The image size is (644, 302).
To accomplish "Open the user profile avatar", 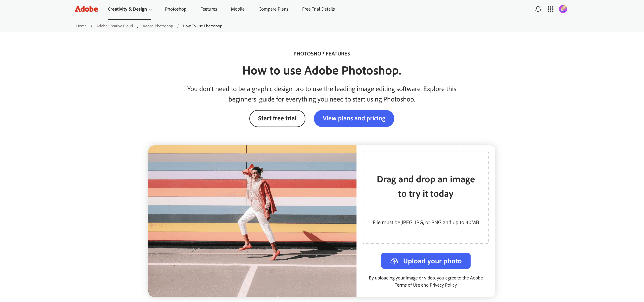I will click(563, 9).
